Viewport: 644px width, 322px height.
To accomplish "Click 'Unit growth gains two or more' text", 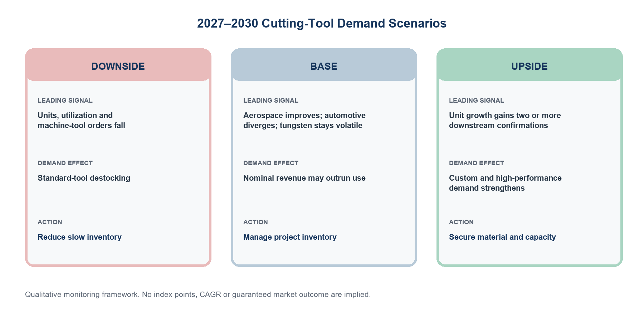I will coord(505,115).
